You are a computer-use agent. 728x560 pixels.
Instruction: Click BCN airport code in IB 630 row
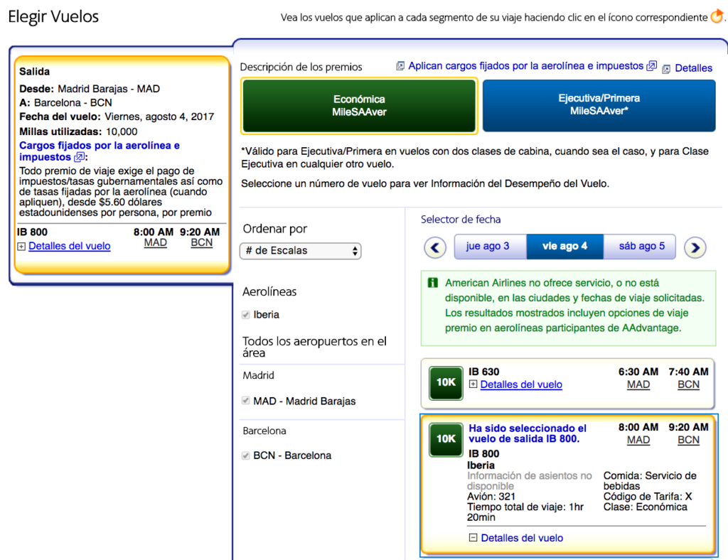coord(688,384)
